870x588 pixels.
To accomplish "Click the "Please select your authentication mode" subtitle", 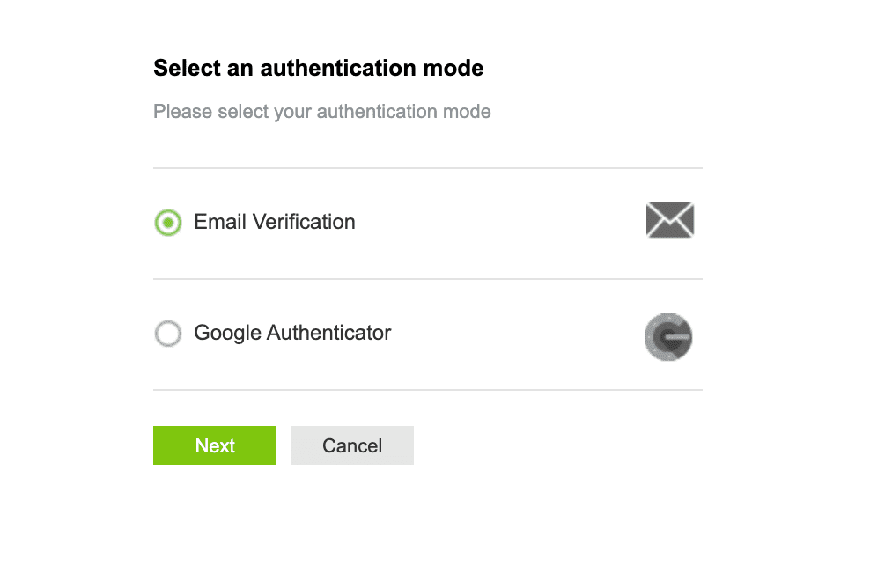I will pyautogui.click(x=321, y=112).
